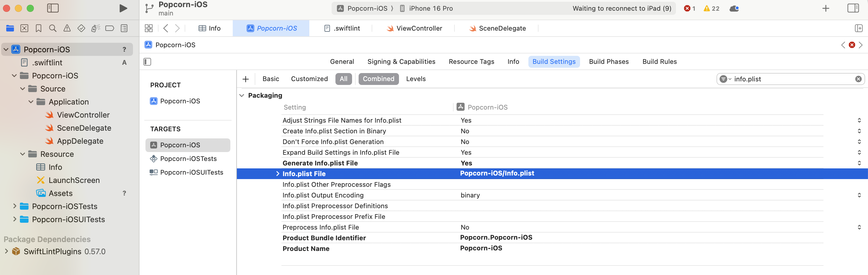The width and height of the screenshot is (868, 275).
Task: Open the Signing & Capabilities tab
Action: [x=401, y=62]
